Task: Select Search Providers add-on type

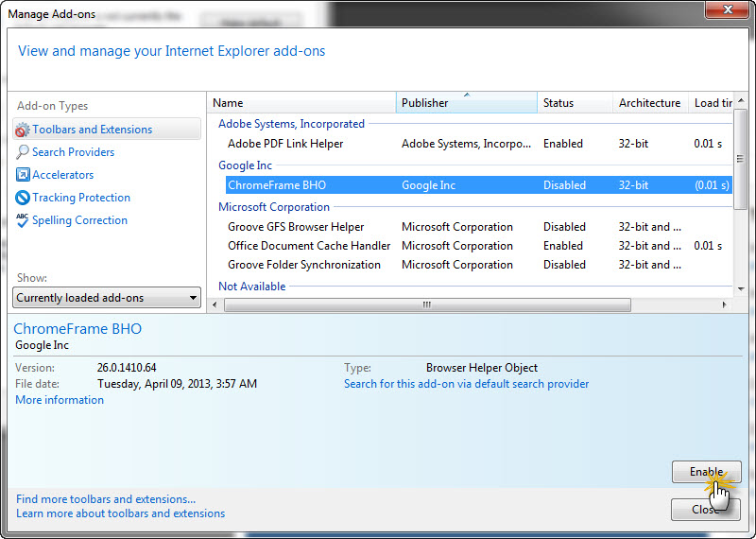Action: coord(74,152)
